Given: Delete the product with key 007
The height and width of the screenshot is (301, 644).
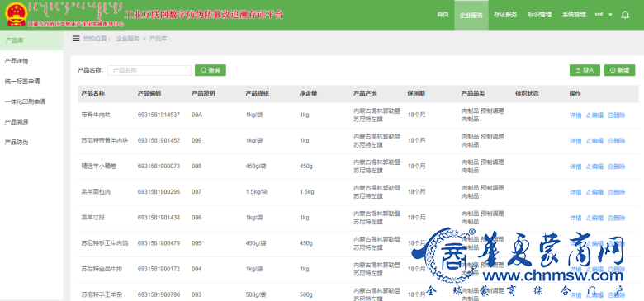Looking at the screenshot, I should [617, 192].
